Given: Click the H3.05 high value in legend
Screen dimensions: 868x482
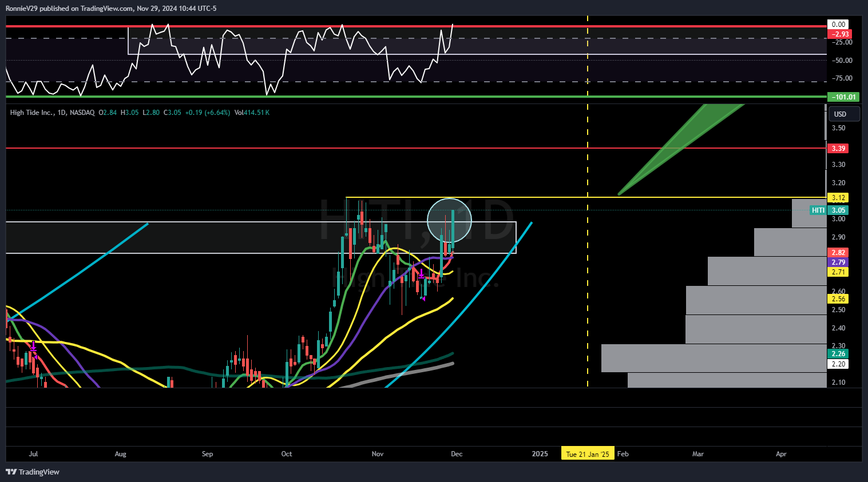Looking at the screenshot, I should pyautogui.click(x=129, y=113).
